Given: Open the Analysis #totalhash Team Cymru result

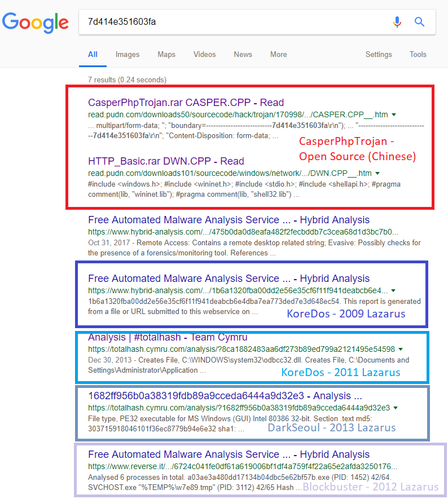Looking at the screenshot, I should tap(168, 337).
